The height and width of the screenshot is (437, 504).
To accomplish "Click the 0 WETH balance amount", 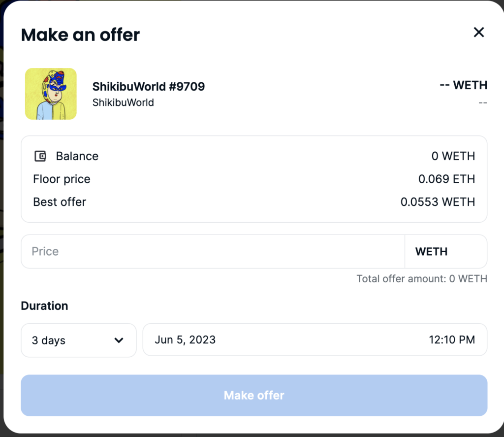I will click(x=453, y=156).
